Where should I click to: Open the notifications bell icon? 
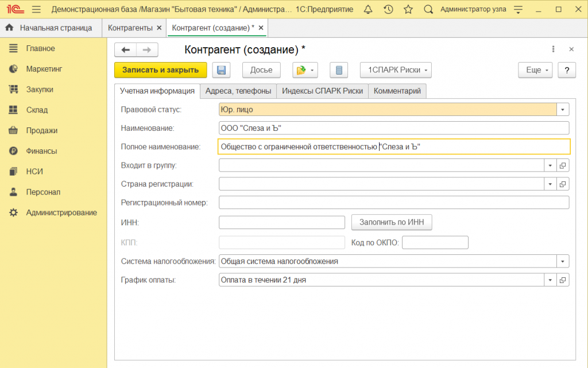point(368,9)
